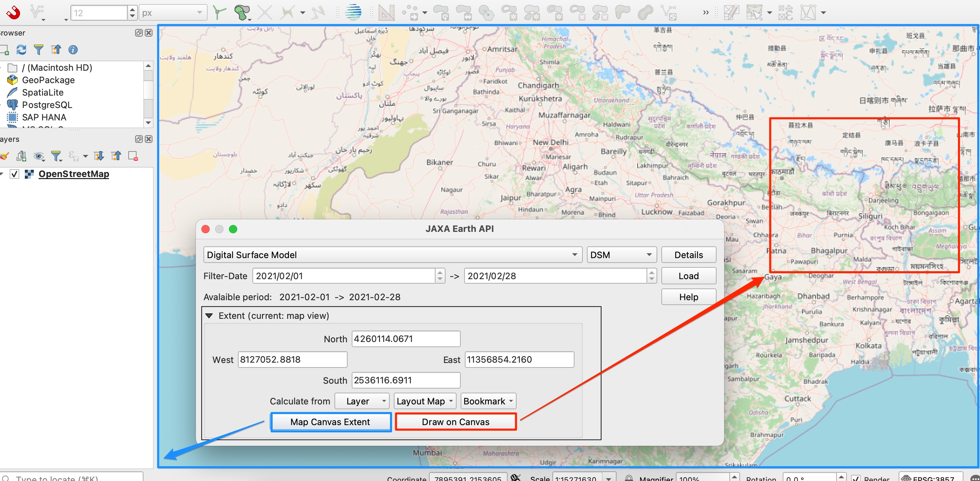Toggle the scale lock icon
The width and height of the screenshot is (980, 481).
click(x=629, y=478)
